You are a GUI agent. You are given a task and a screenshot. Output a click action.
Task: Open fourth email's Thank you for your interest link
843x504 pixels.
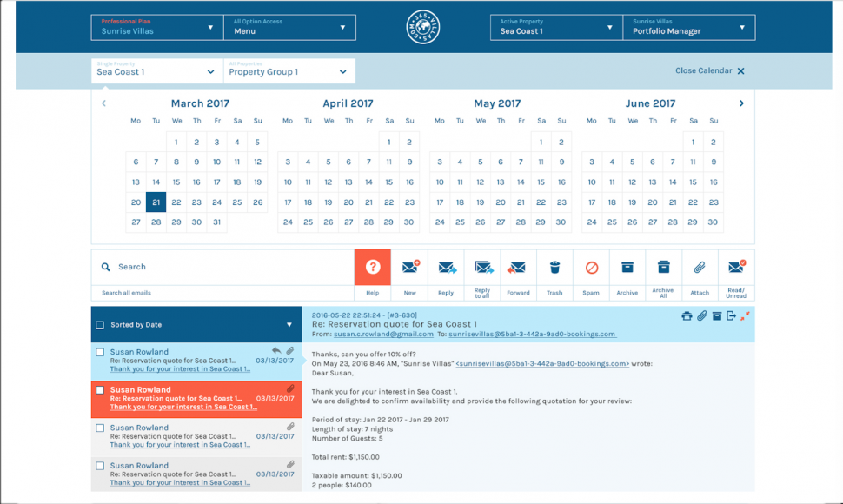pos(180,482)
